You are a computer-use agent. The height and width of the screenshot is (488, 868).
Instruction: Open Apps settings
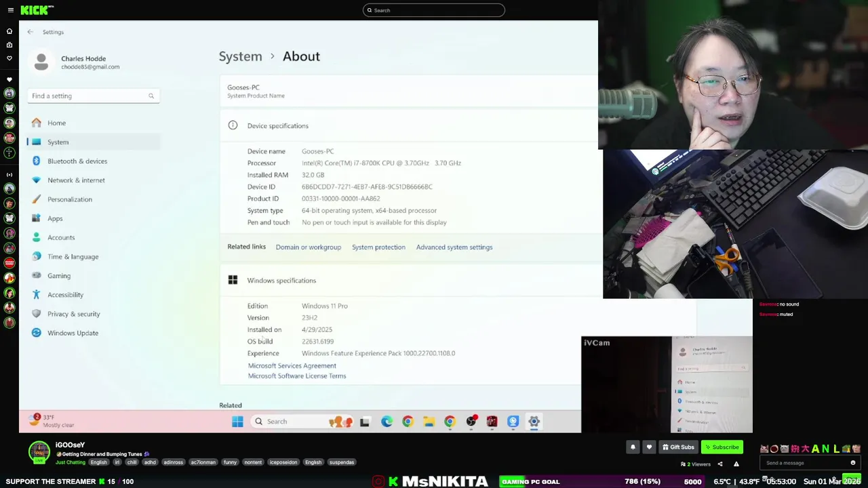click(93, 218)
